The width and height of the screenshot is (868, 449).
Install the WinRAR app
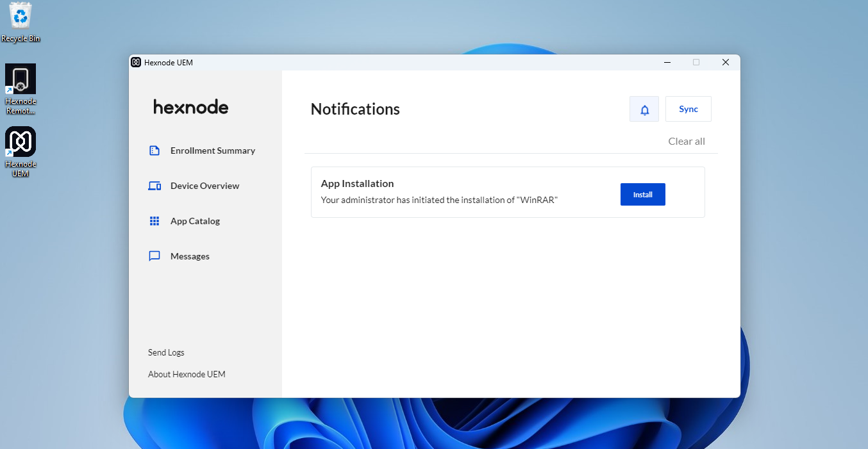coord(643,194)
